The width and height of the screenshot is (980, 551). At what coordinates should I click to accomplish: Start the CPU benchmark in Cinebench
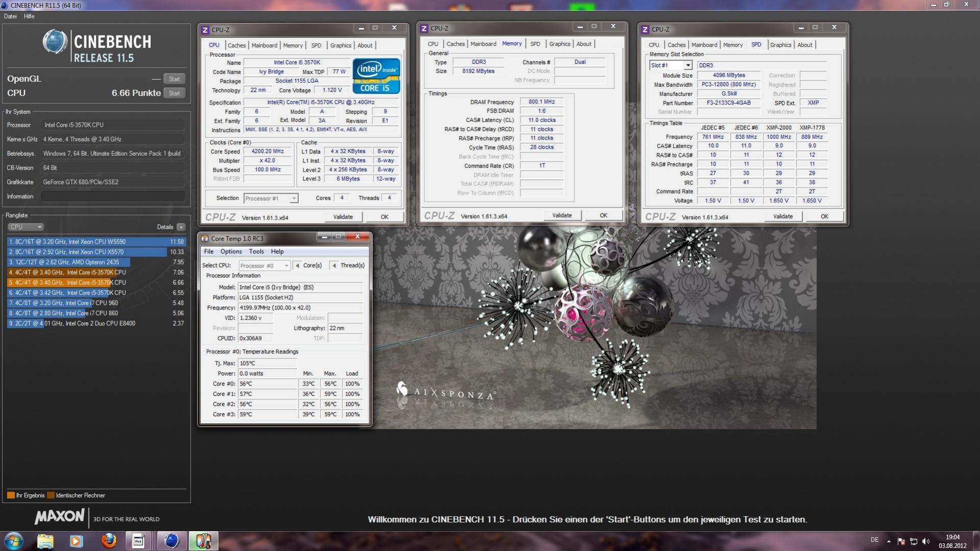click(174, 93)
